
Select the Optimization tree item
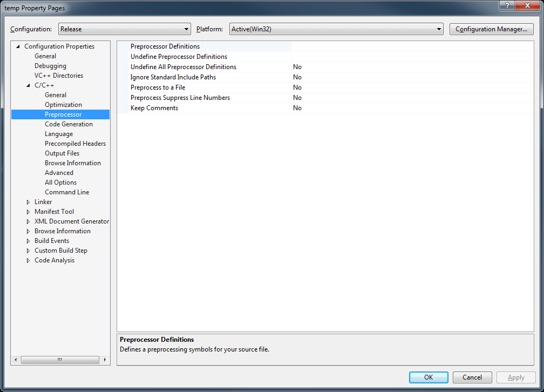pos(63,104)
